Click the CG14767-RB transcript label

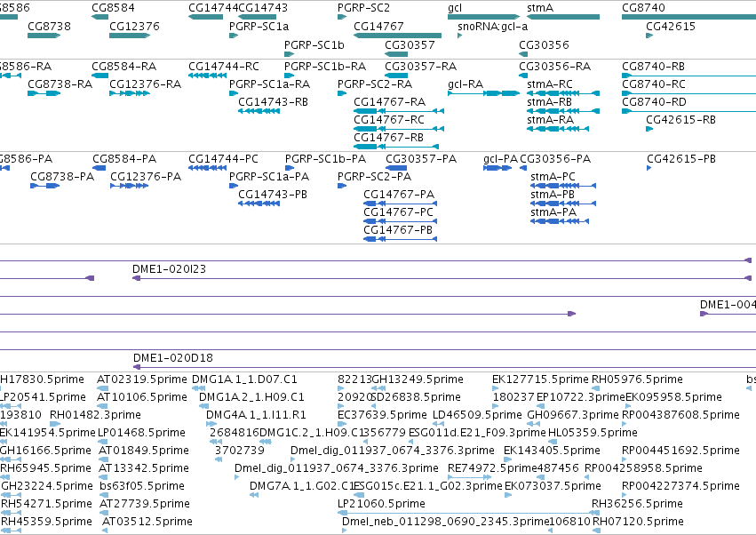point(388,138)
